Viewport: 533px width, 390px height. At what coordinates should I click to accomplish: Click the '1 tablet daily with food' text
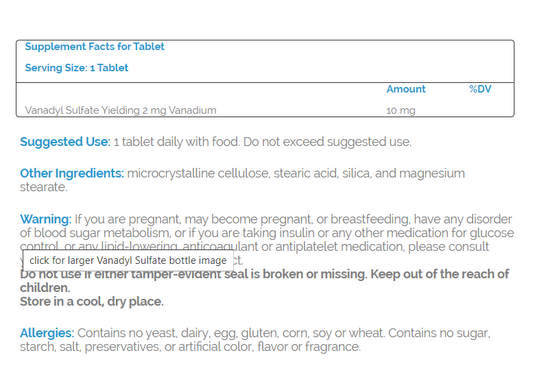(176, 142)
